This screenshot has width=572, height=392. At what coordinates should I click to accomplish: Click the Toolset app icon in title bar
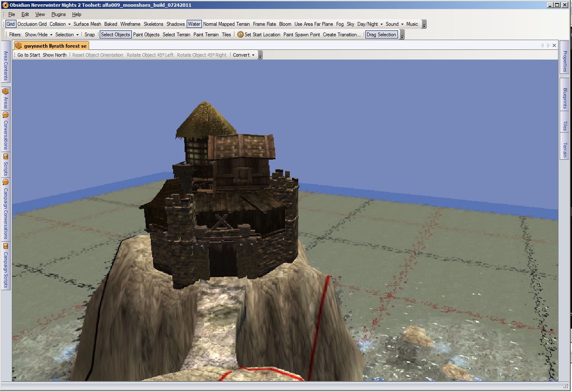tap(5, 5)
